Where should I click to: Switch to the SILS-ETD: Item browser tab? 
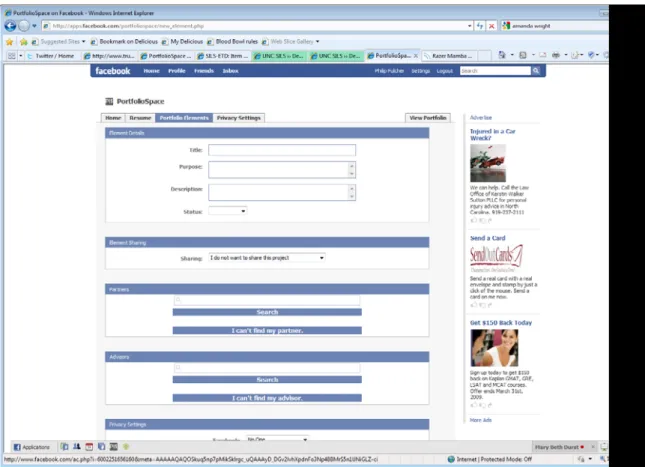(223, 56)
